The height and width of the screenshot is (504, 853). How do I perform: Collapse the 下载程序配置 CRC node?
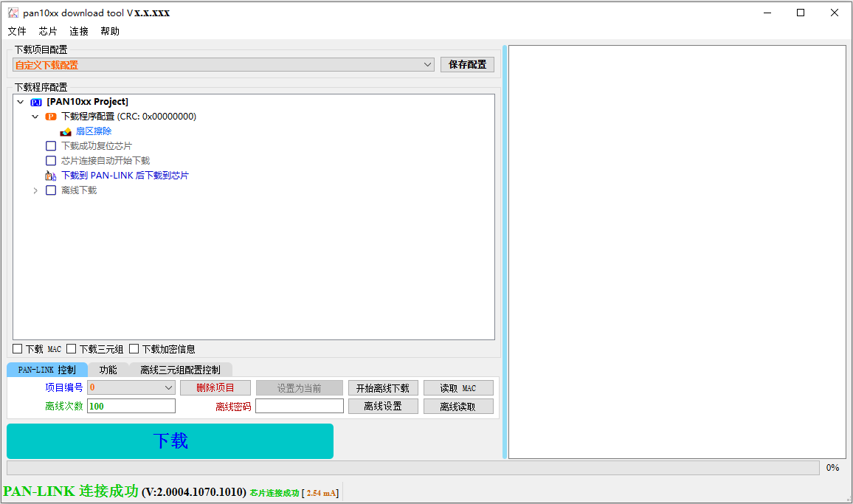tap(35, 117)
